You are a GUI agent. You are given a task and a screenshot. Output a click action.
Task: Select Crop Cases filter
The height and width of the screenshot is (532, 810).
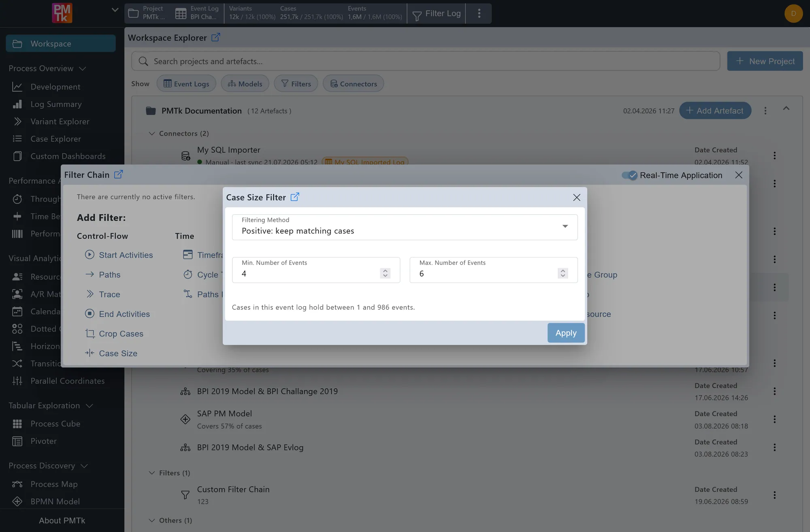(114, 334)
